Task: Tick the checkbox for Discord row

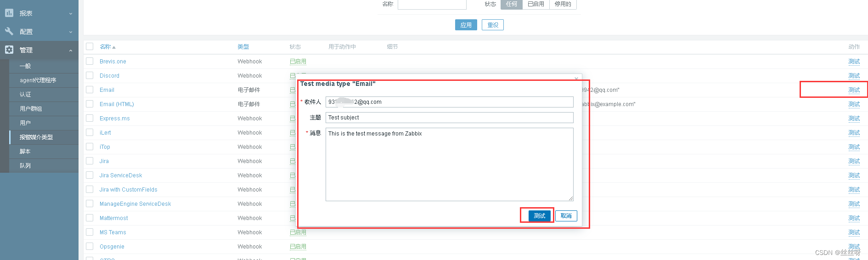Action: (90, 75)
